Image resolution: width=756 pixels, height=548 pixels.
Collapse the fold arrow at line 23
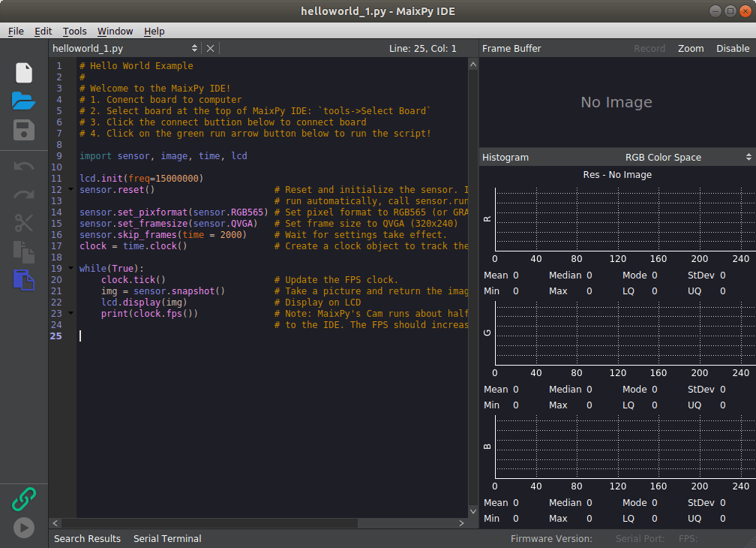click(x=70, y=314)
